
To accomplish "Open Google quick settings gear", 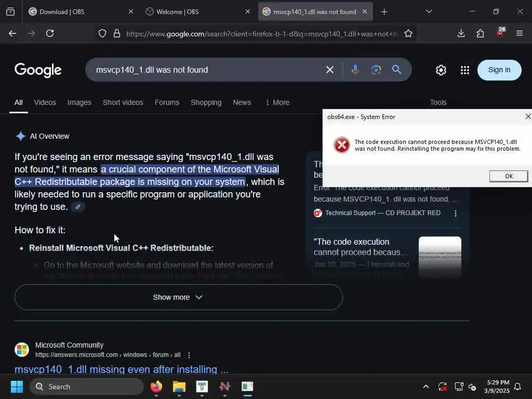I will pyautogui.click(x=441, y=70).
